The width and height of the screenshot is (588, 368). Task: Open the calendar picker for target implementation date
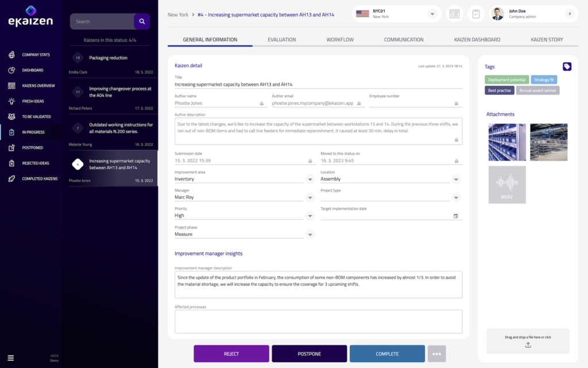[x=456, y=216]
